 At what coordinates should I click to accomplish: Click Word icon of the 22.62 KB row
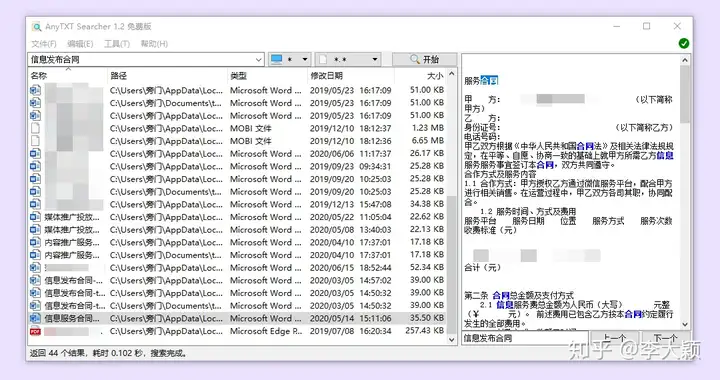[x=35, y=217]
